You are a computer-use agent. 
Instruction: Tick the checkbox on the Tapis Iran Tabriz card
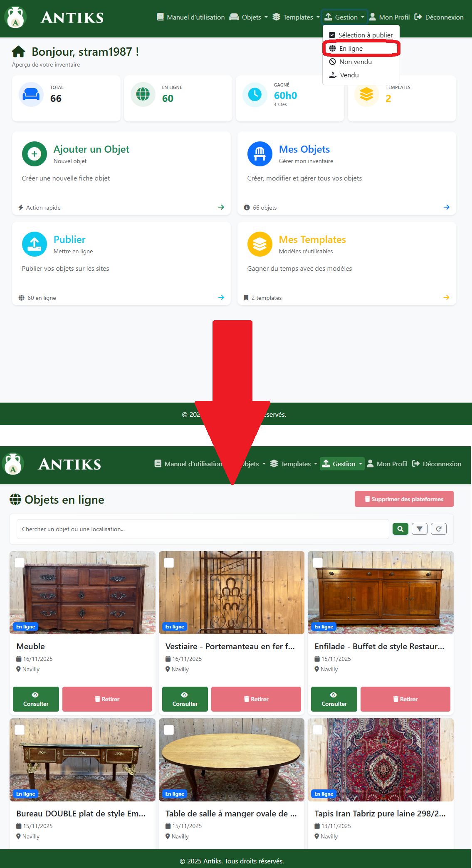click(318, 730)
